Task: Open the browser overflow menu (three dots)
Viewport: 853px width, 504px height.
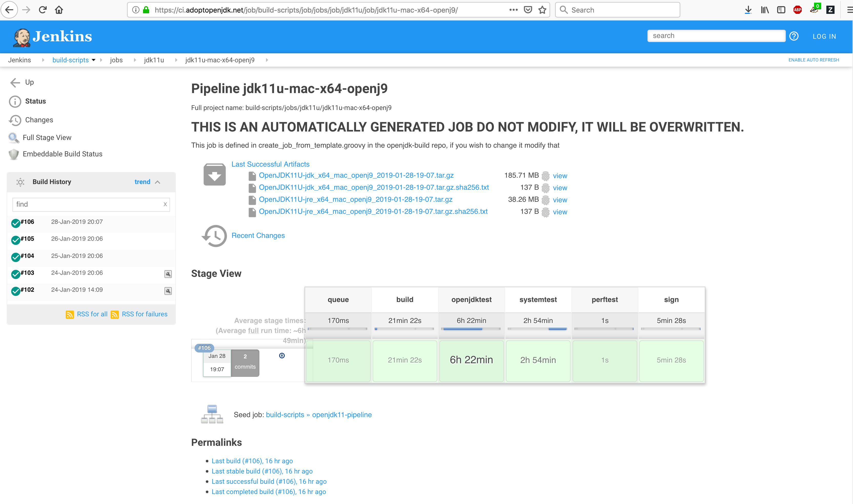Action: coord(513,9)
